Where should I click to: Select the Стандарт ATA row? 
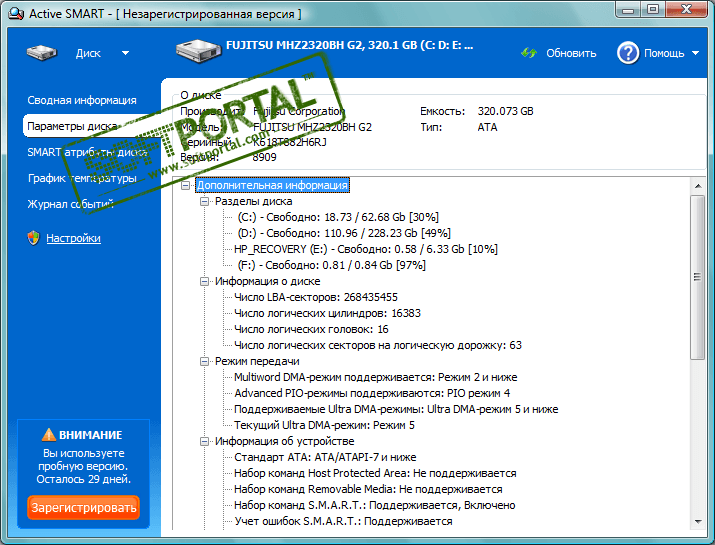325,457
